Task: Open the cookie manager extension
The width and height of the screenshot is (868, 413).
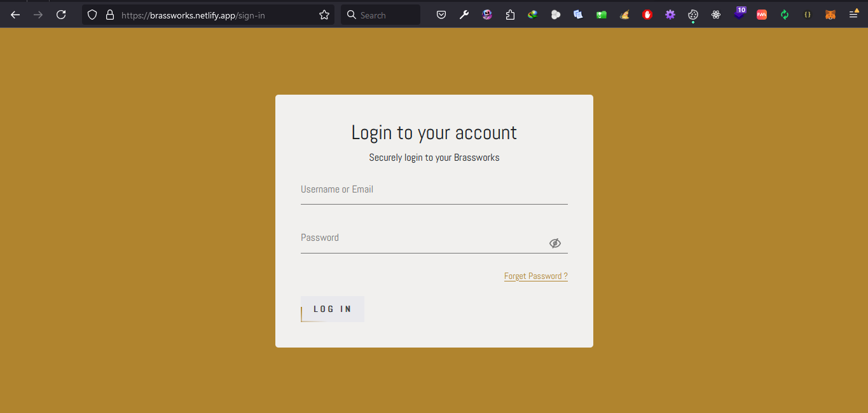Action: (693, 15)
